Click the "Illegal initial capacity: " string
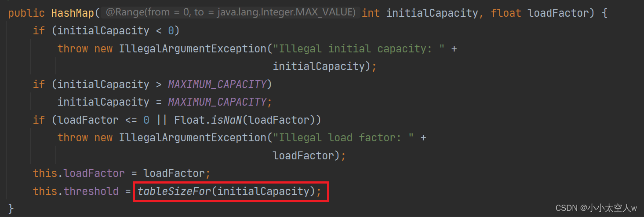This screenshot has height=217, width=644. [359, 48]
